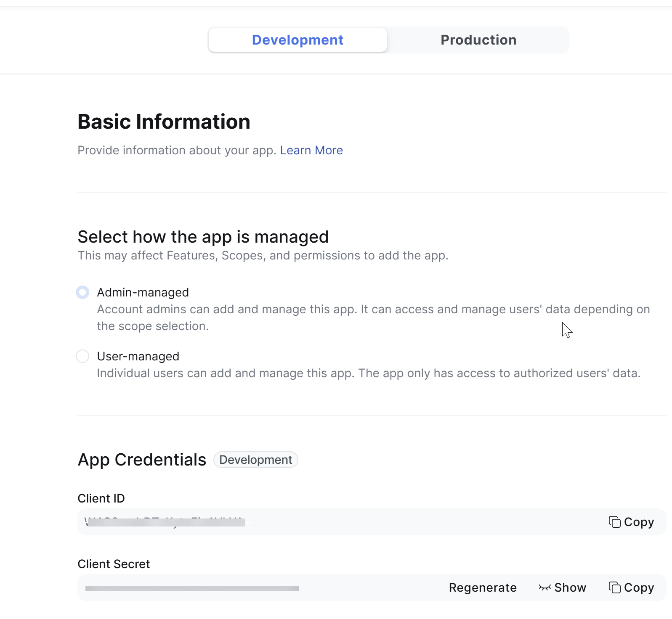Switch to the Production tab

coord(478,40)
